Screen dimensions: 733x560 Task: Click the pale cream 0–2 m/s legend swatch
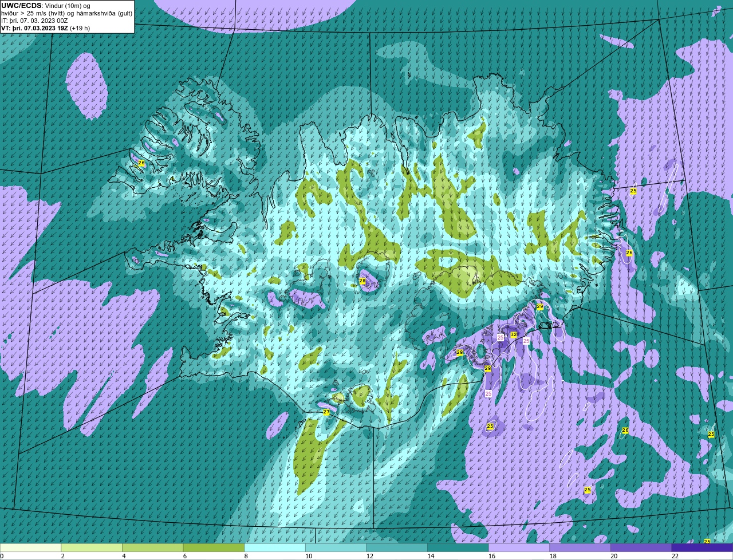(30, 547)
